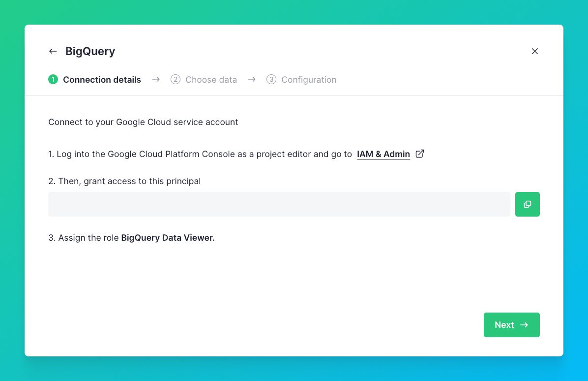This screenshot has height=381, width=588.
Task: Open the IAM & Admin link
Action: [383, 154]
